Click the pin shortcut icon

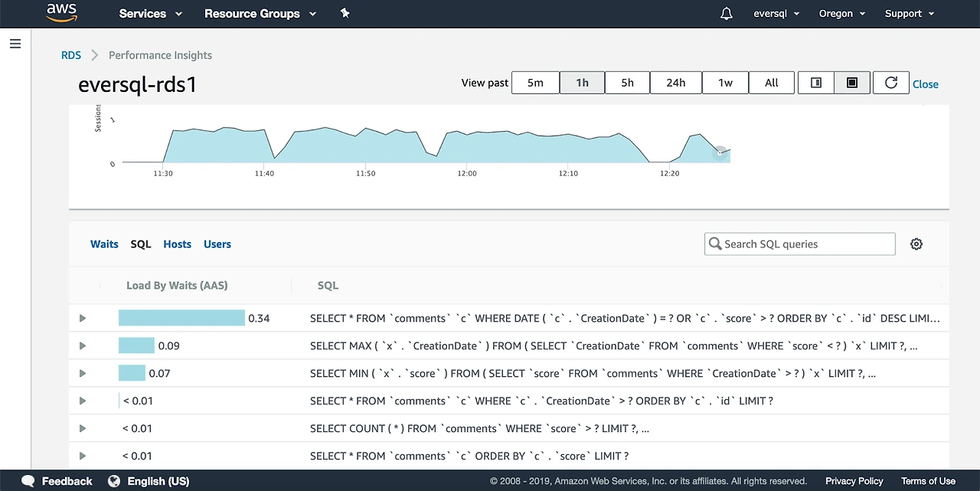coord(345,14)
